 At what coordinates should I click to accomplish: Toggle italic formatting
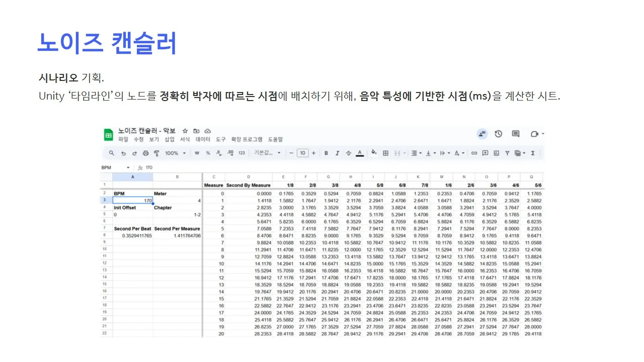(x=337, y=153)
